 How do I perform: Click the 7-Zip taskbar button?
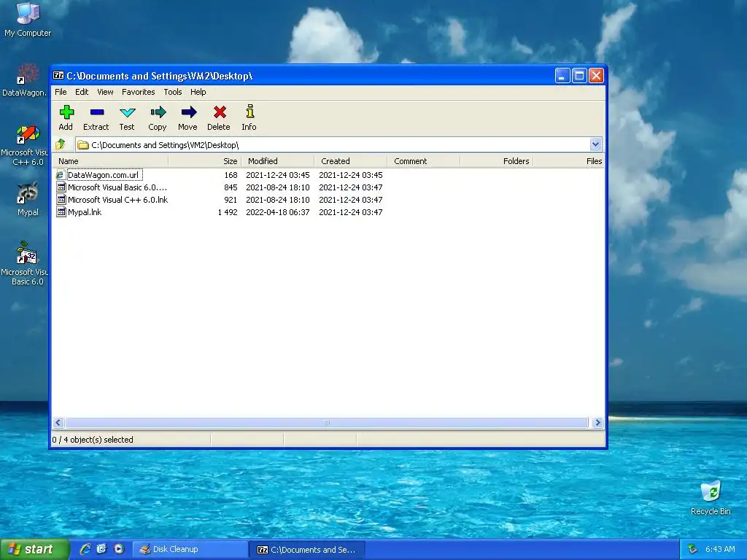307,550
